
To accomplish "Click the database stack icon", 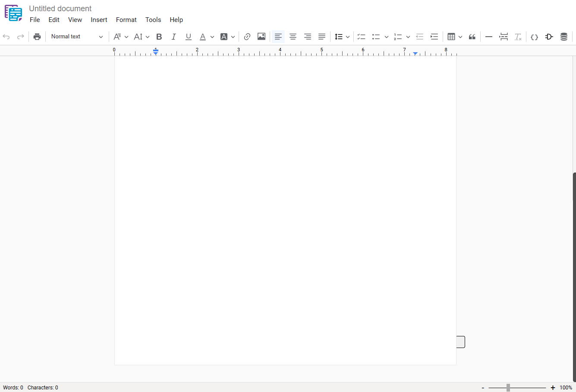I will click(564, 37).
